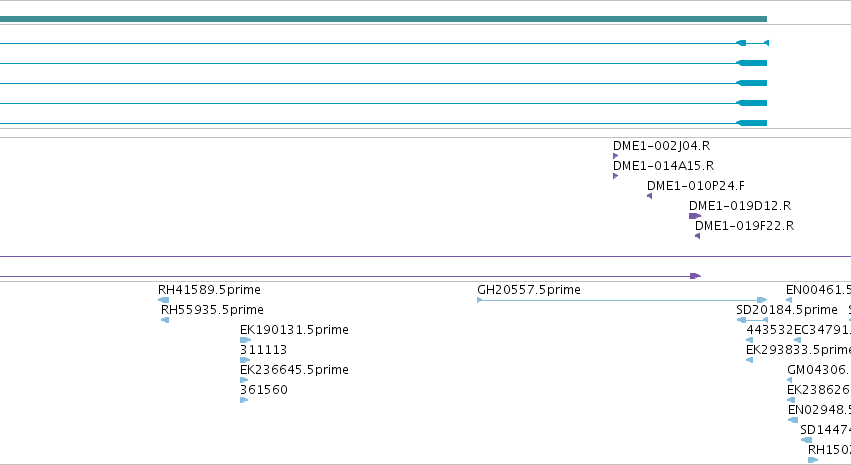Select the second transcript's thick exon
The height and width of the screenshot is (465, 851).
point(752,63)
